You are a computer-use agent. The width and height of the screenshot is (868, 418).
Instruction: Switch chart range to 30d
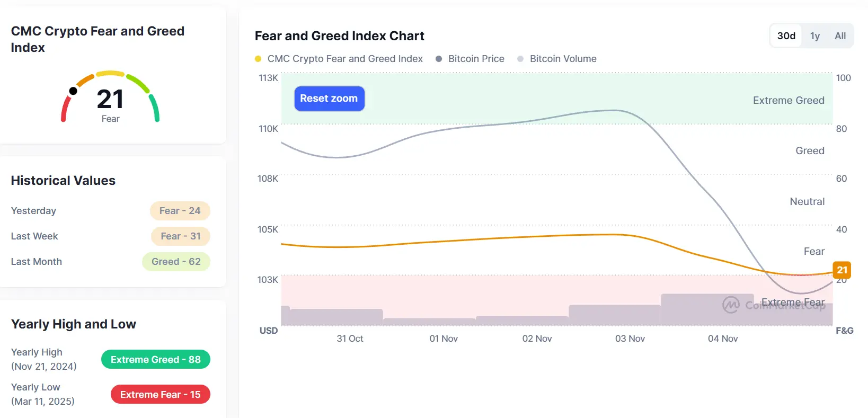coord(786,36)
